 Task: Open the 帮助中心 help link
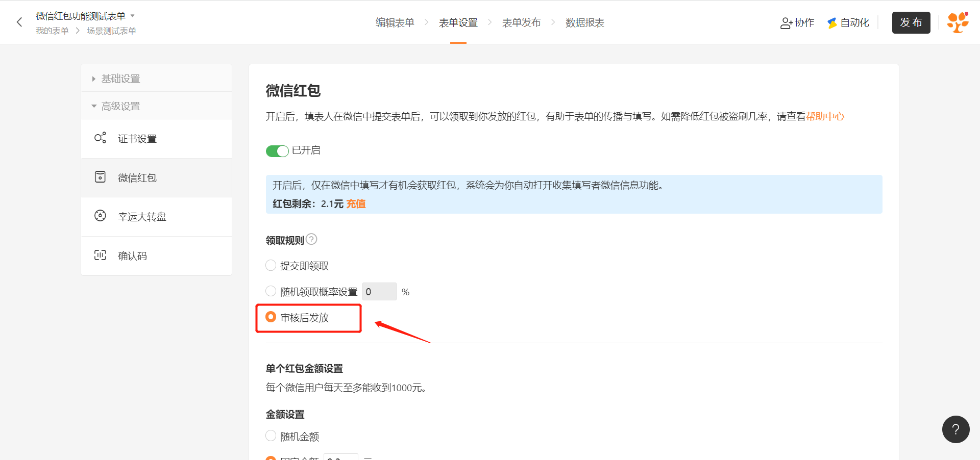tap(825, 116)
